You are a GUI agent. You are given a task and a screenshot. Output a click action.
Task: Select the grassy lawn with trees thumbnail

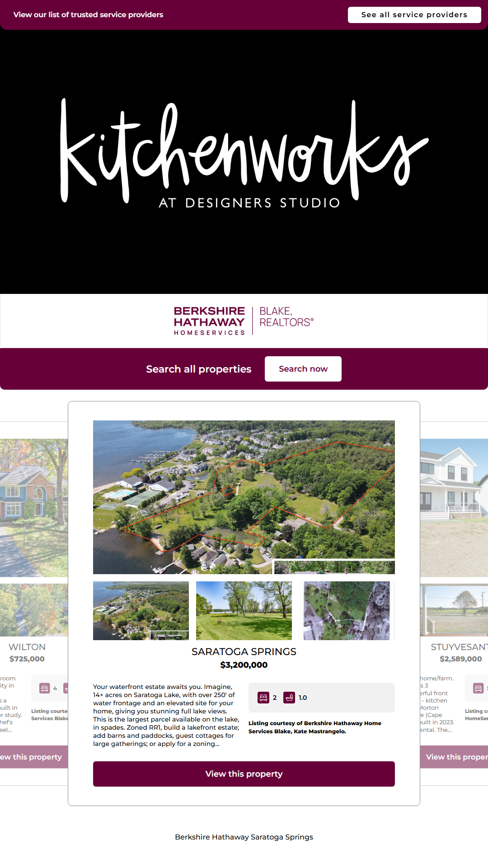(x=244, y=611)
